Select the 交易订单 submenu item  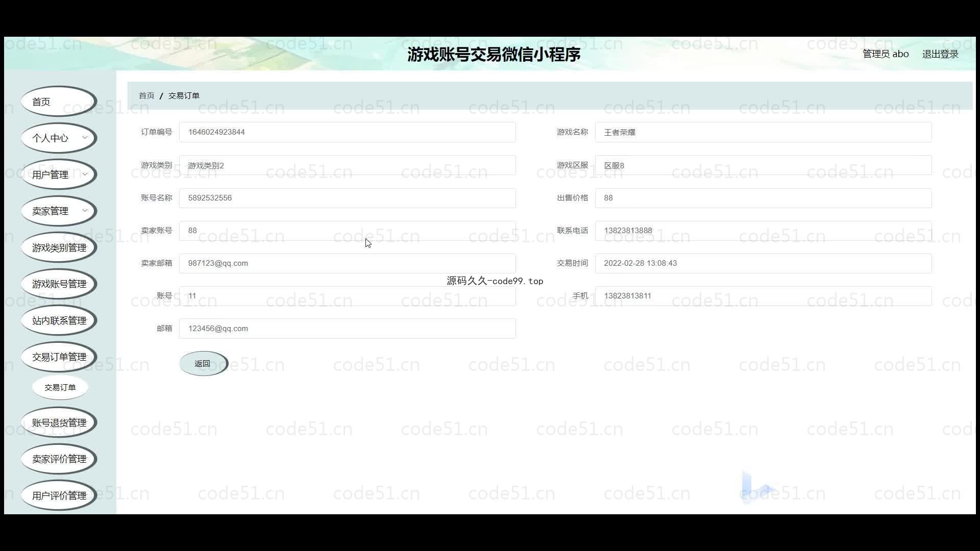pyautogui.click(x=60, y=387)
